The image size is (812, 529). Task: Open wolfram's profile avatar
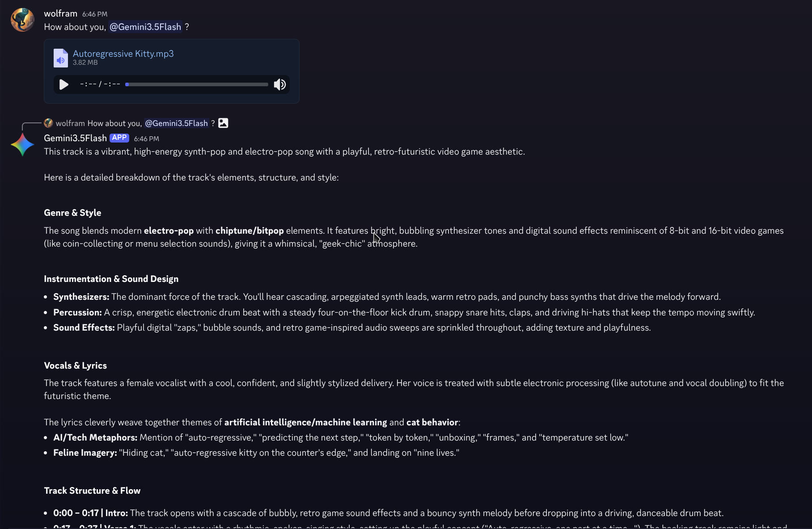click(22, 20)
